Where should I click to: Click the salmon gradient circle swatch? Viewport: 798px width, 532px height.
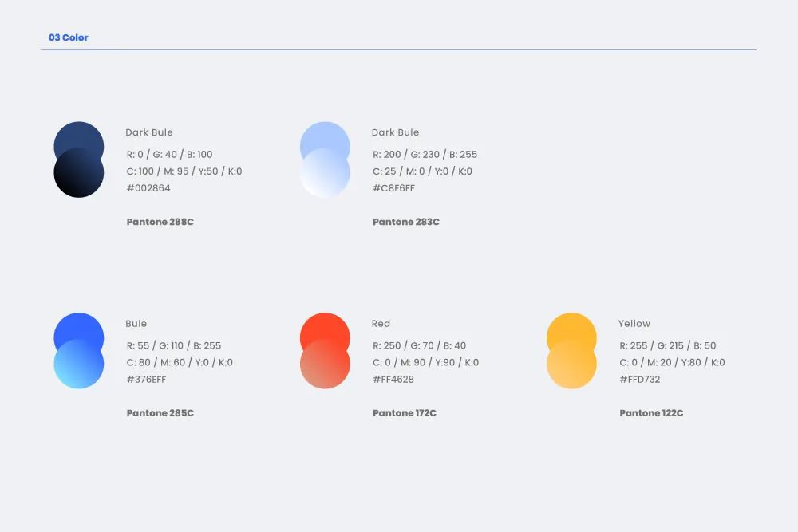325,367
